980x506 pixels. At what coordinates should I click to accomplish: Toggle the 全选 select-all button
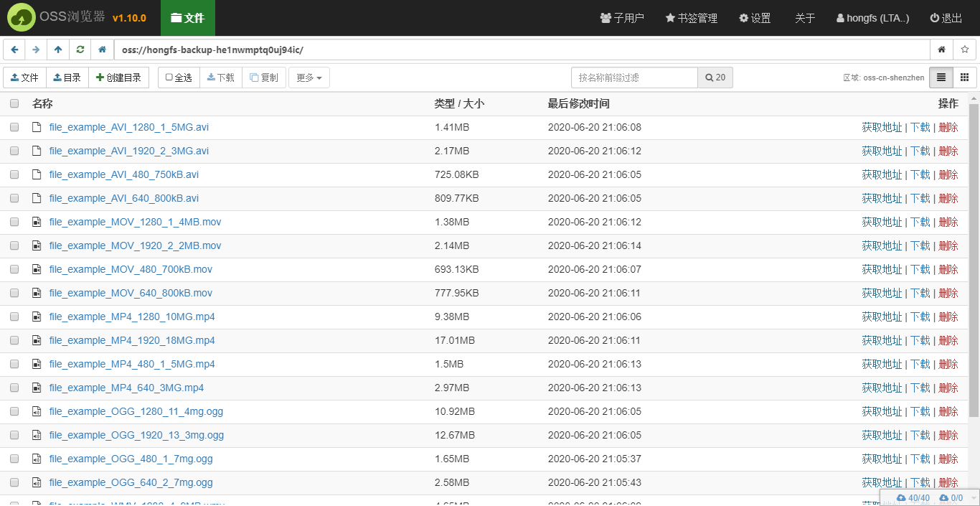179,78
